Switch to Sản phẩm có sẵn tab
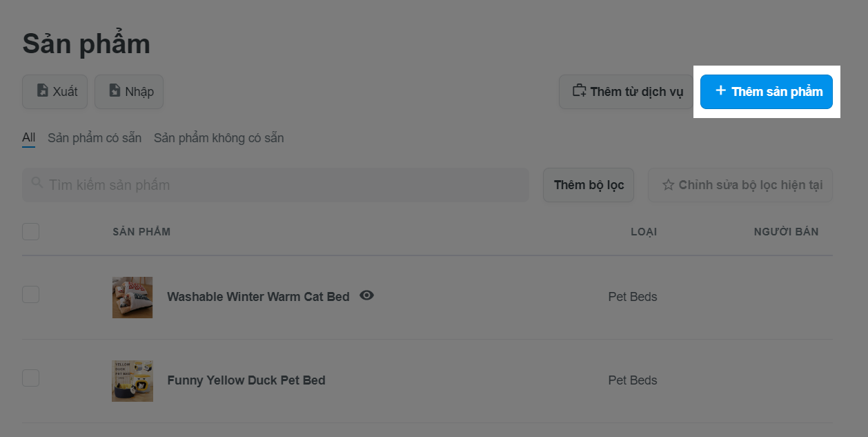 [x=95, y=138]
